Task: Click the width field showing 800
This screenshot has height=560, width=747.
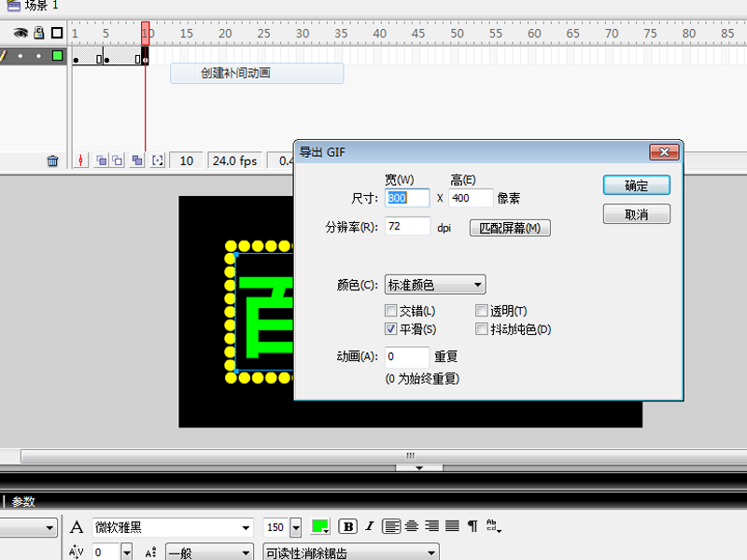Action: (407, 198)
